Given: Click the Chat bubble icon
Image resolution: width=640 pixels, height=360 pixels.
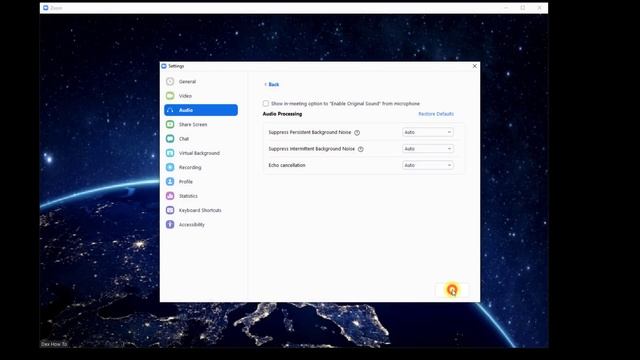Looking at the screenshot, I should pos(170,139).
